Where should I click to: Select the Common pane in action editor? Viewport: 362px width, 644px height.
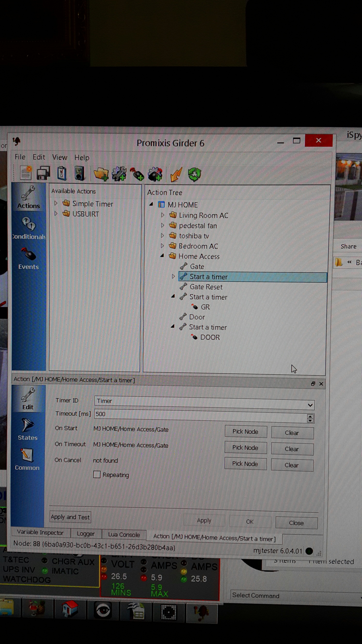pos(27,459)
